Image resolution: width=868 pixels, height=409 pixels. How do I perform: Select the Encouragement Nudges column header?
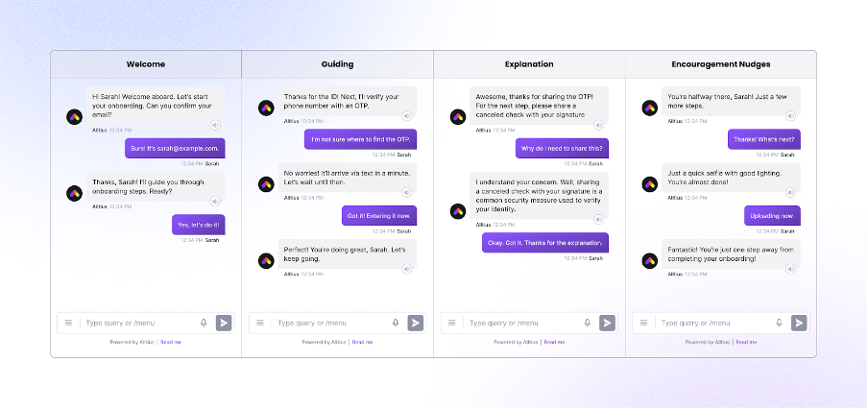(721, 64)
